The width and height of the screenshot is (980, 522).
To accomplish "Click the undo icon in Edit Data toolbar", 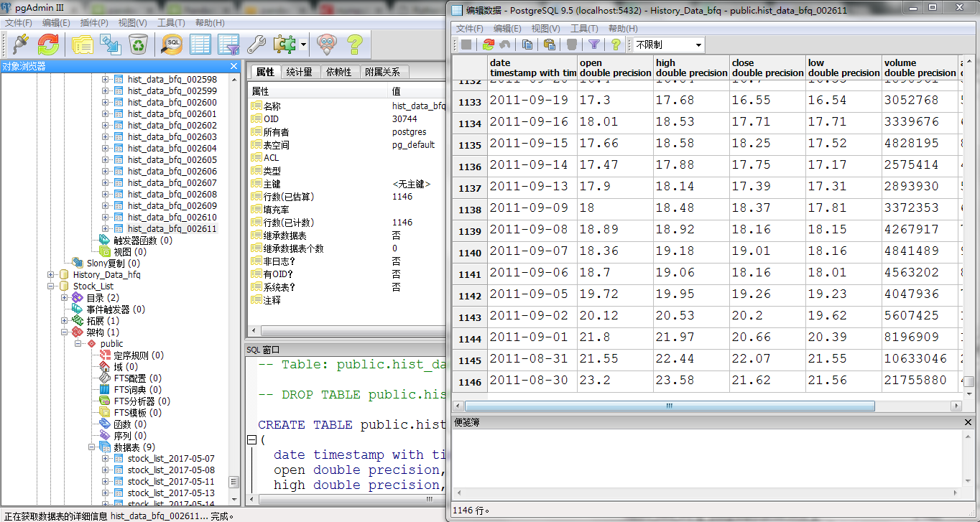I will [505, 45].
